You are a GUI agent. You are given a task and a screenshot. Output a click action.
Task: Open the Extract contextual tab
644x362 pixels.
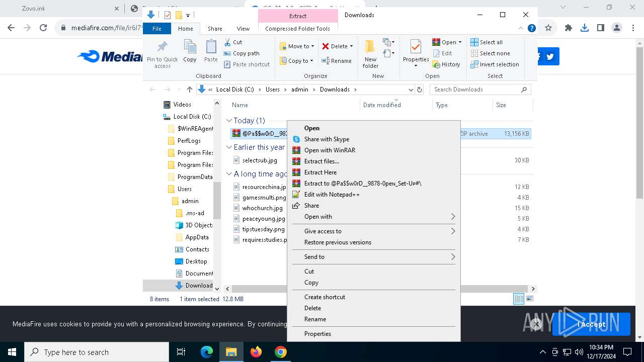click(x=298, y=16)
